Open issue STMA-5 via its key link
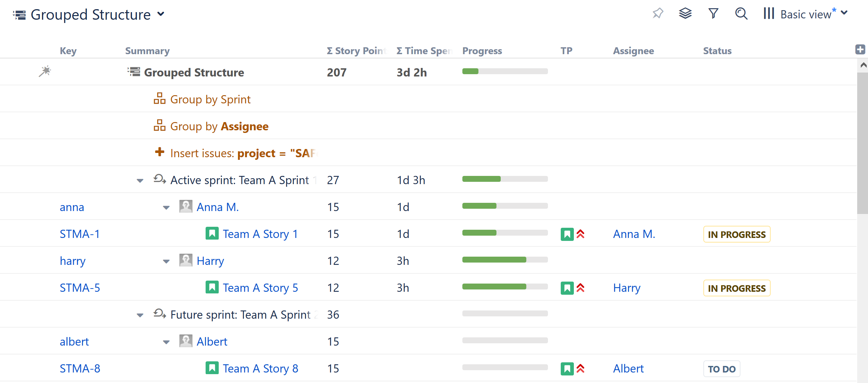The image size is (868, 383). click(x=80, y=287)
